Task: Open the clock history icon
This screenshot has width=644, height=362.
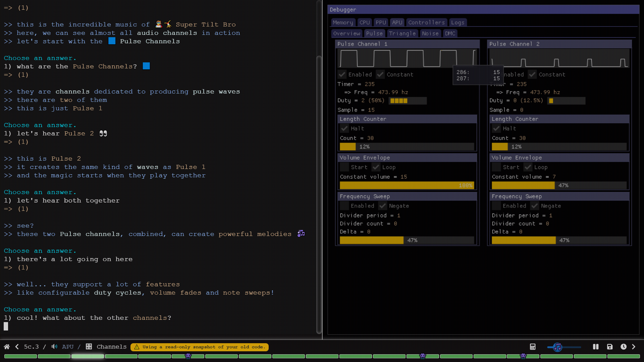Action: pos(624,347)
